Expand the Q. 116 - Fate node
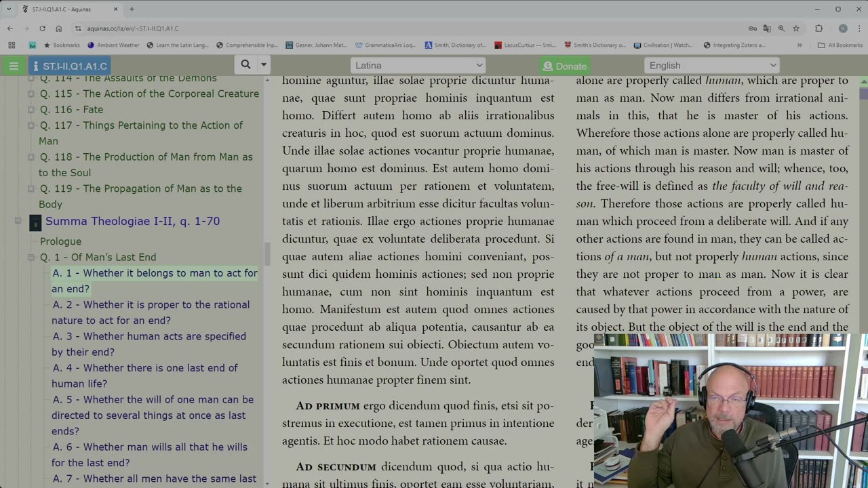 31,110
